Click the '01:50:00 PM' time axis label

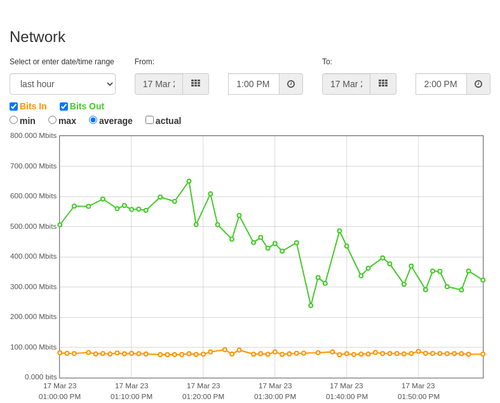(x=418, y=397)
